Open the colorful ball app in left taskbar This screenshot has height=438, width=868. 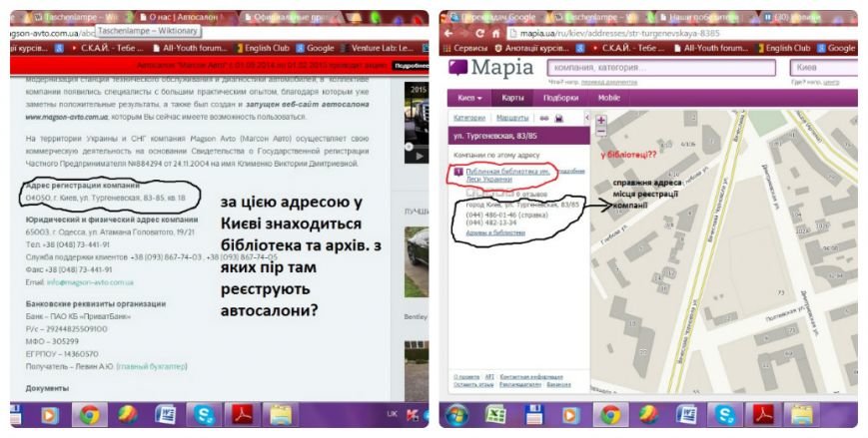(127, 414)
